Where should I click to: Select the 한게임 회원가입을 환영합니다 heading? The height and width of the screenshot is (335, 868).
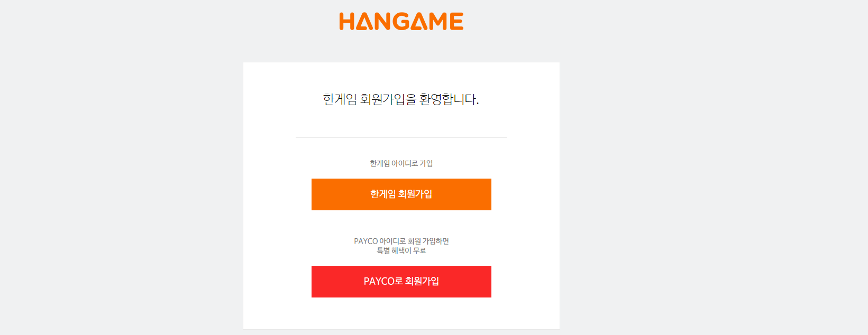[401, 99]
